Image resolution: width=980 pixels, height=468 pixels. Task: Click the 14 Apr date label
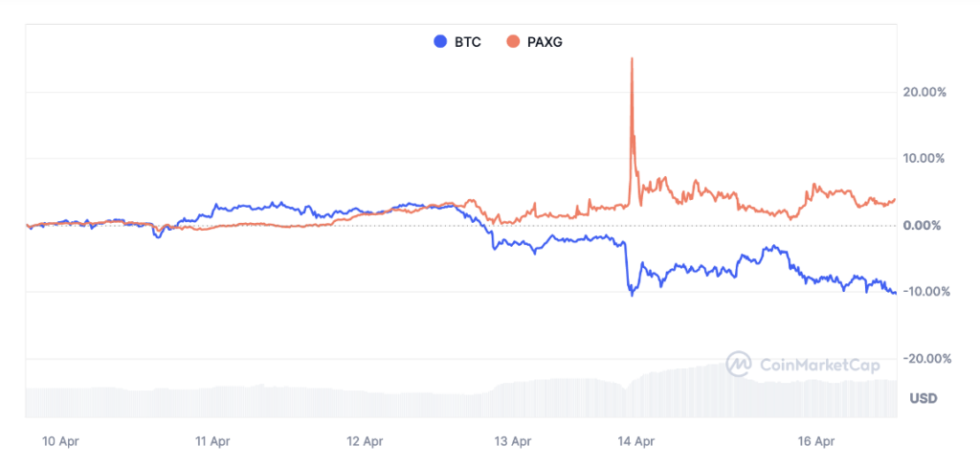pyautogui.click(x=636, y=441)
